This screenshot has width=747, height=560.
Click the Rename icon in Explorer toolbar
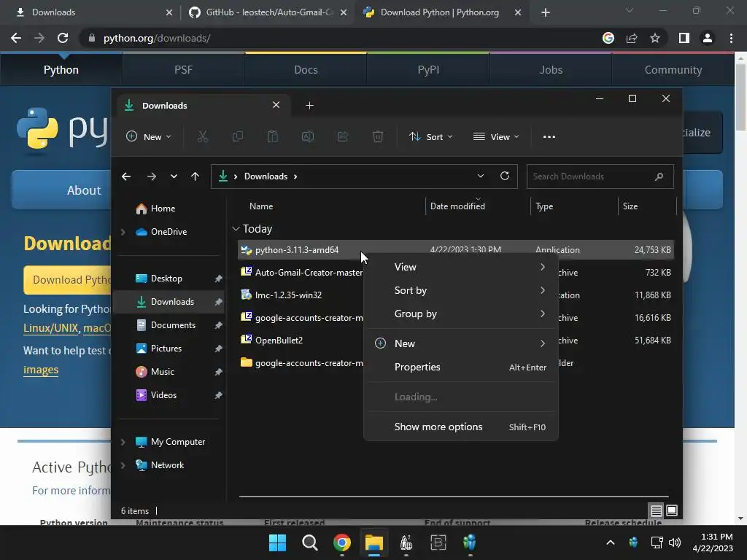[x=308, y=136]
